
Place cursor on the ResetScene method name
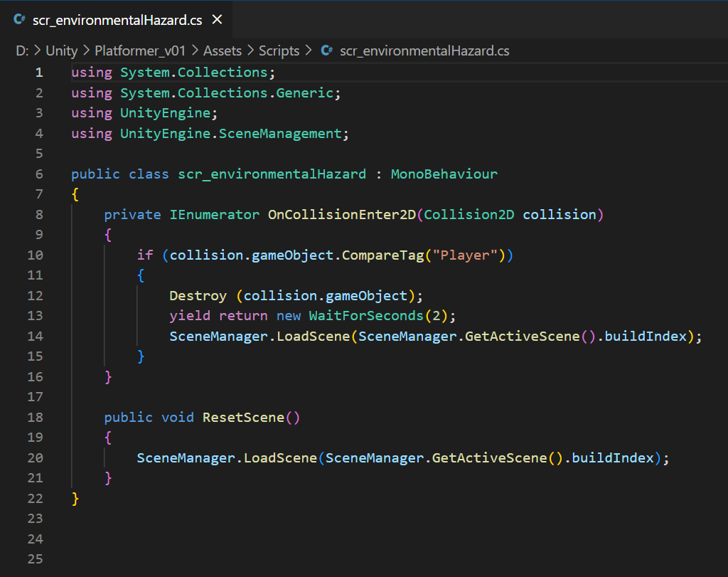[x=243, y=417]
